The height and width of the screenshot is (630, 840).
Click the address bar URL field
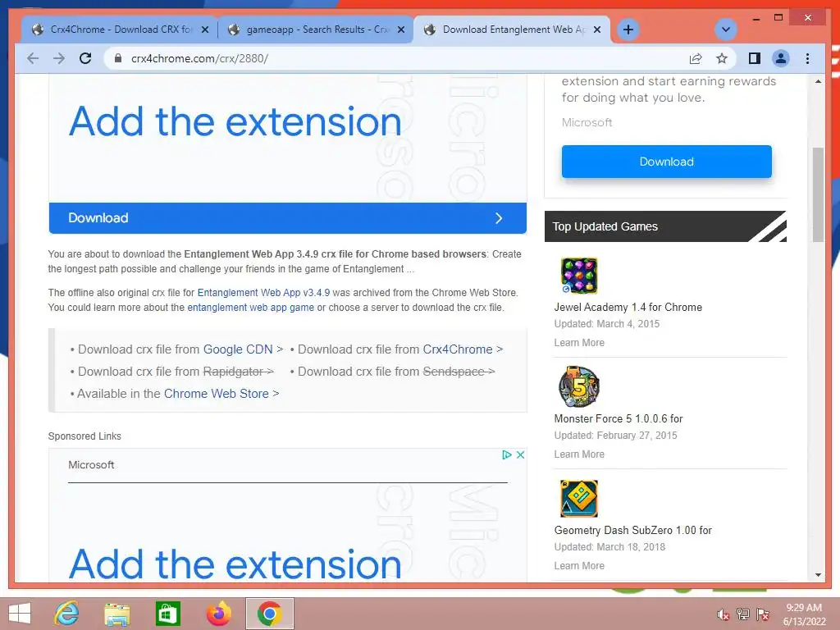(x=396, y=58)
